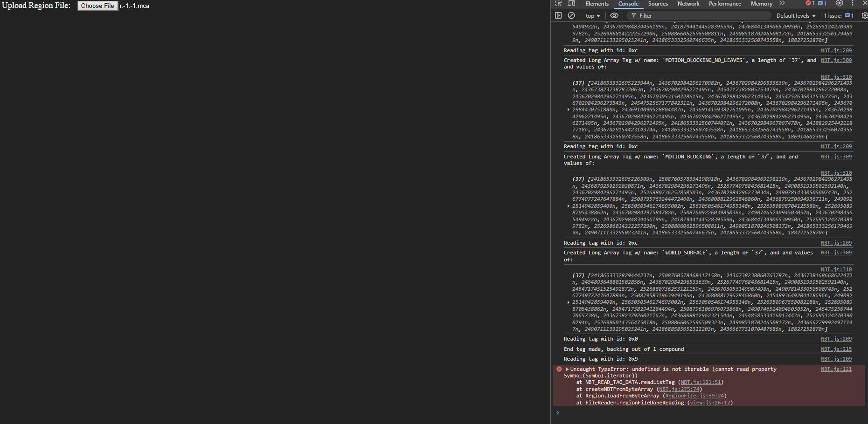Viewport: 868px width, 424px height.
Task: Open the DevTools three-dot customize menu
Action: point(853,4)
